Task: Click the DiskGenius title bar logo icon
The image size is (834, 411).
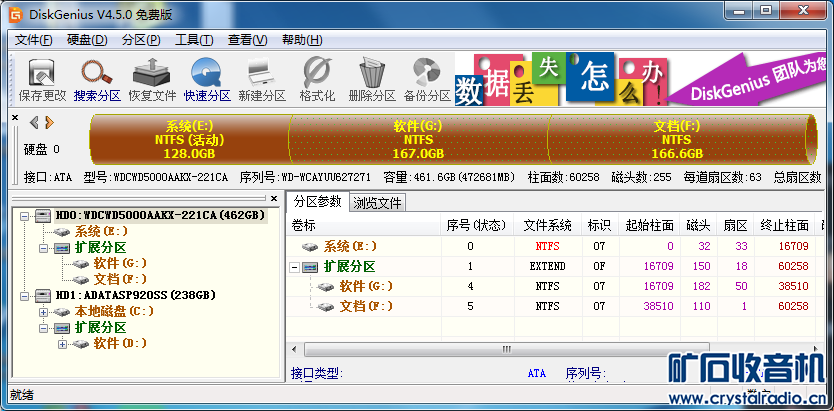Action: [x=16, y=15]
